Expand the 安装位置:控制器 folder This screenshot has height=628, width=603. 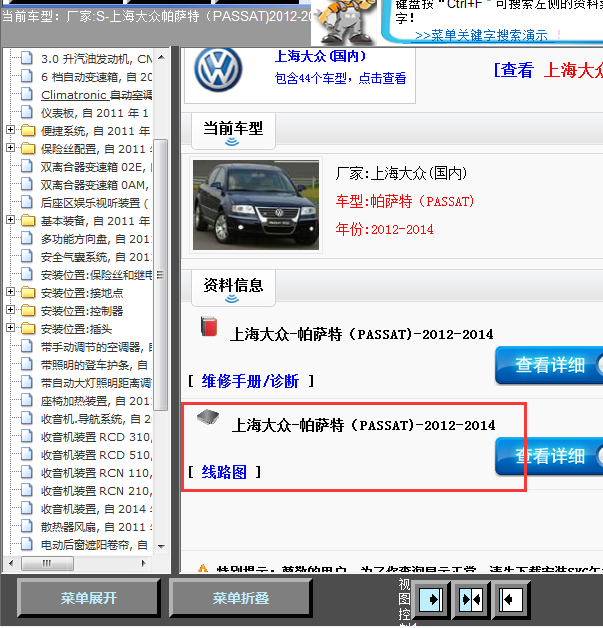tap(10, 310)
